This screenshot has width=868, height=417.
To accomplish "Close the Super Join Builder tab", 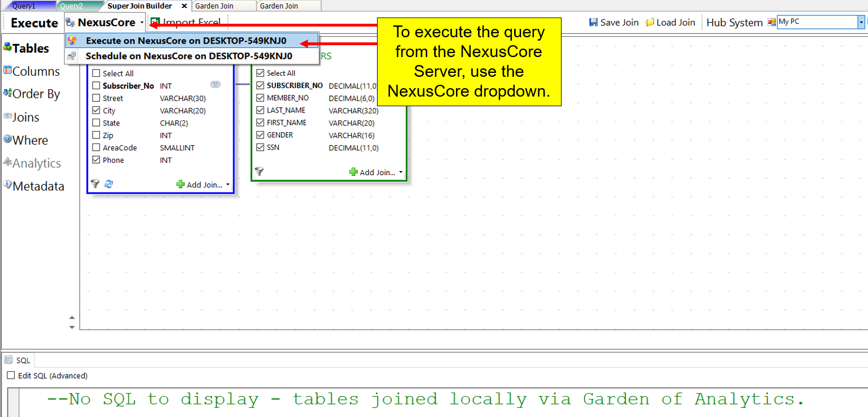I will (x=184, y=6).
